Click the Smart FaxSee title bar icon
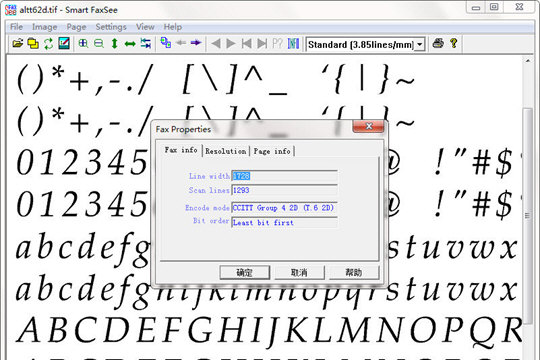This screenshot has width=540, height=360. [x=11, y=10]
